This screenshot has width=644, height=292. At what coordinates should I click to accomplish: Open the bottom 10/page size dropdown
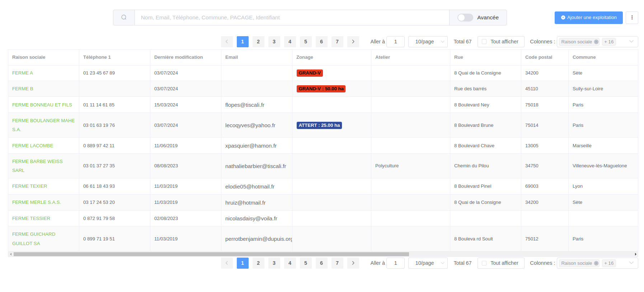point(428,263)
